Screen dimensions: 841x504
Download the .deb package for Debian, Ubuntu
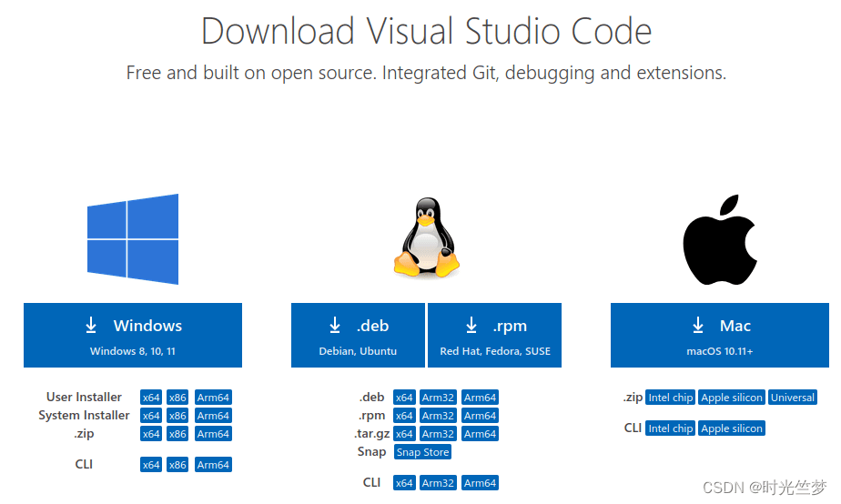point(358,335)
